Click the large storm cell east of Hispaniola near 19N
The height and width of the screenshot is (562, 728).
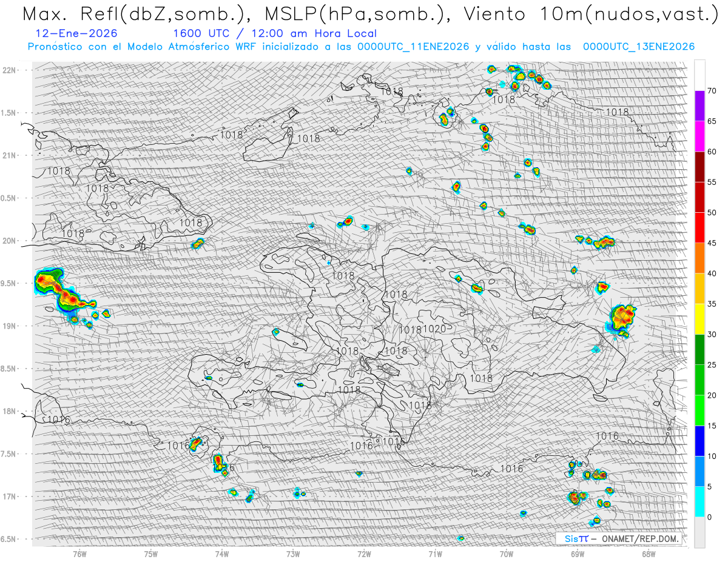pyautogui.click(x=622, y=319)
